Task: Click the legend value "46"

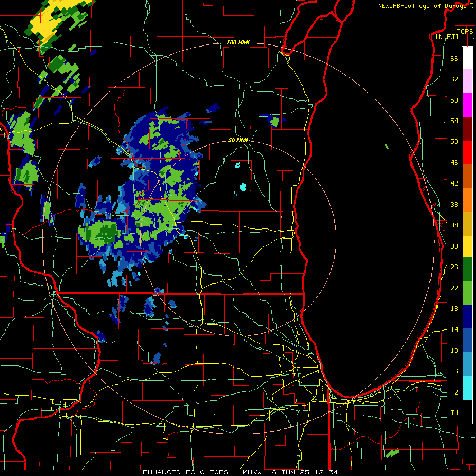Action: (x=454, y=162)
